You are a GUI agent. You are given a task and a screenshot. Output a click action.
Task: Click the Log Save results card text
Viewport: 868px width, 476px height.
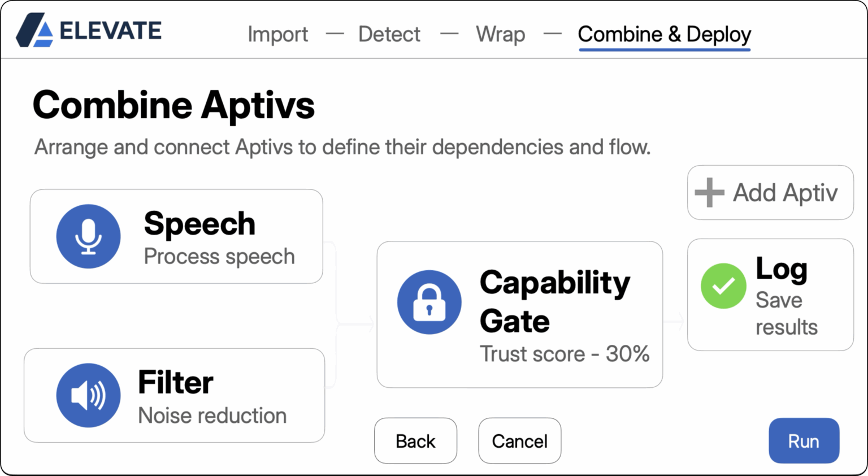pyautogui.click(x=786, y=313)
